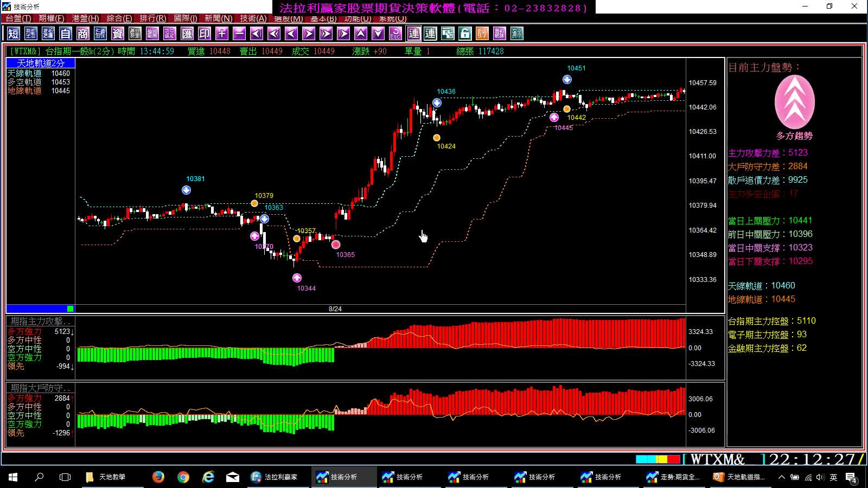Click the single left arrow icon
The width and height of the screenshot is (868, 488).
coord(291,34)
